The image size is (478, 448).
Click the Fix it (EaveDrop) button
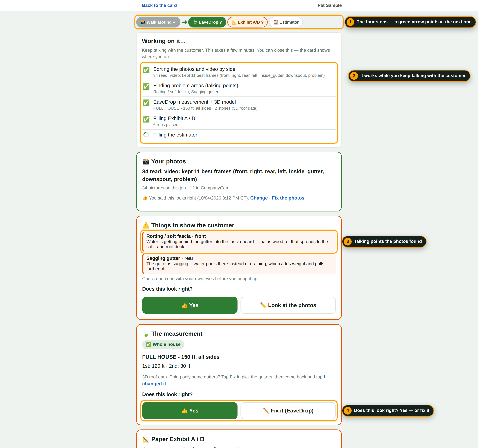[288, 411]
